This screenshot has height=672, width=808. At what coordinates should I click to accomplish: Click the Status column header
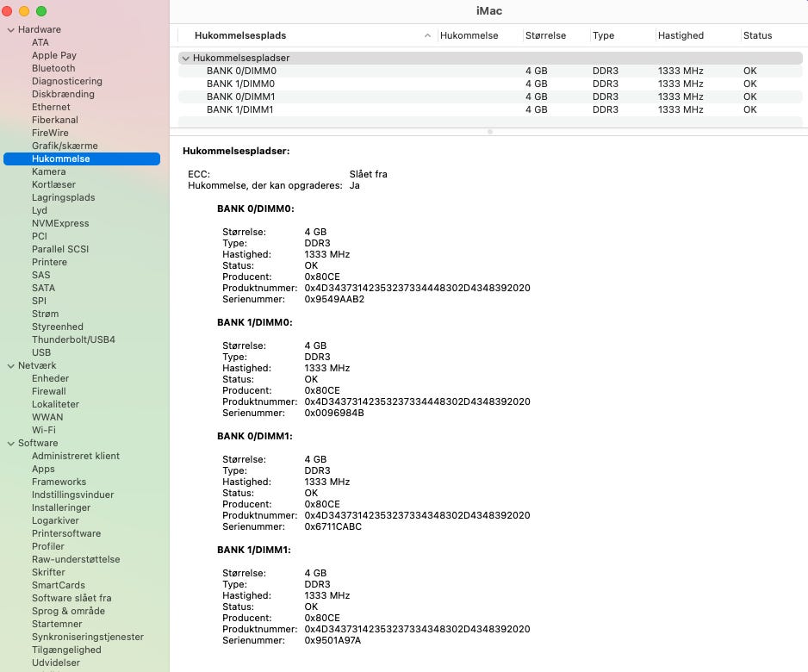(x=757, y=35)
